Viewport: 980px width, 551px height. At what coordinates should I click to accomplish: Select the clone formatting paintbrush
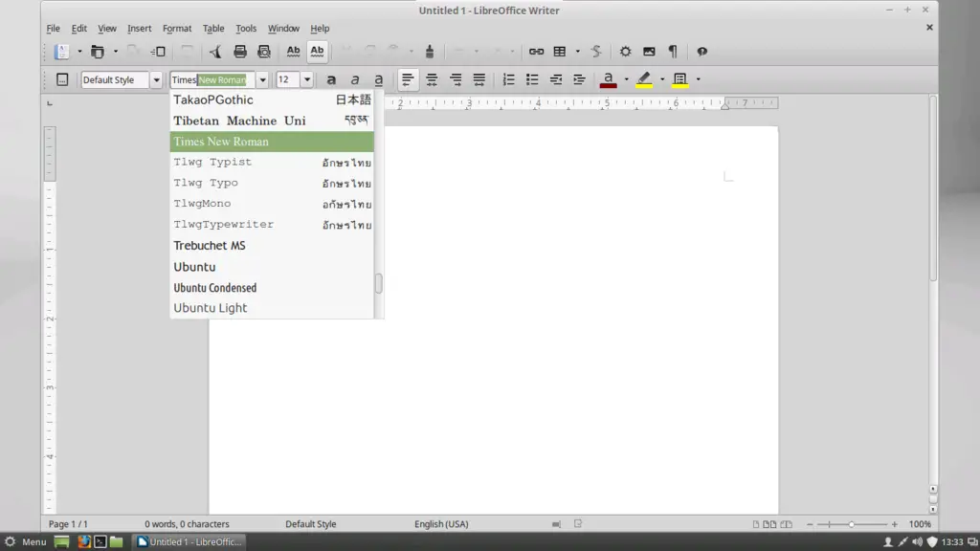point(430,52)
